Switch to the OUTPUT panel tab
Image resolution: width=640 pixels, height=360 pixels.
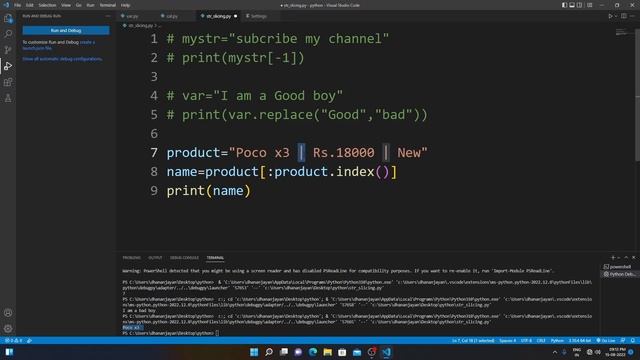click(155, 258)
